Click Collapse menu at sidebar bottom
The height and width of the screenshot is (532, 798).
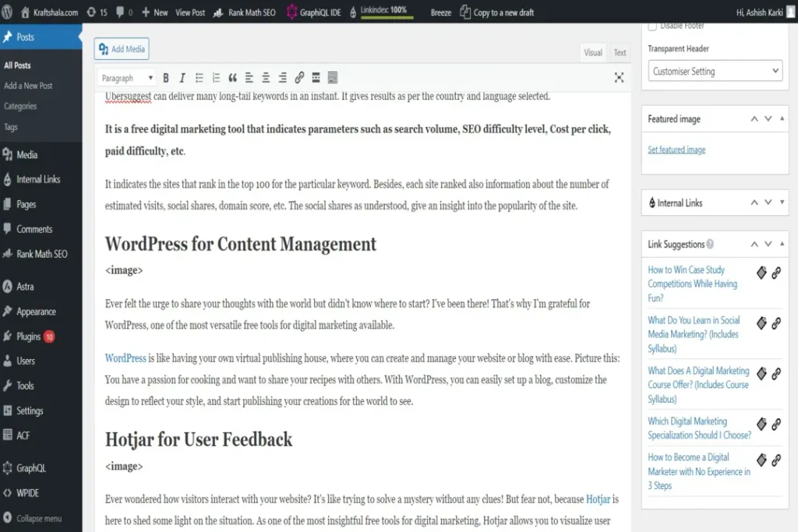[x=33, y=518]
